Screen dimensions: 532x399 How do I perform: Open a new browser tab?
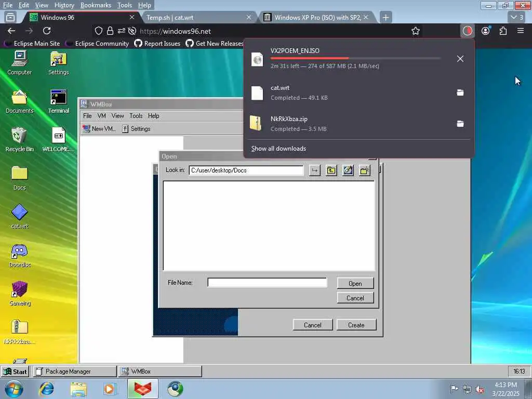coord(386,17)
